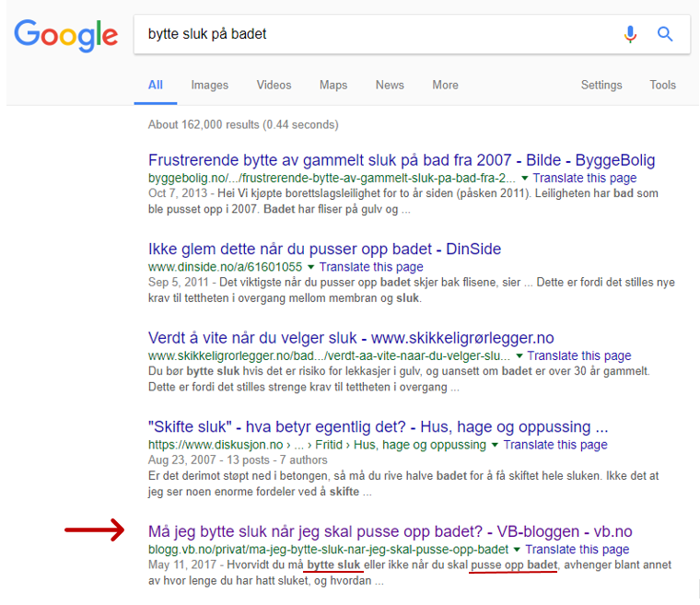Click the byggebolig.no green URL text
Viewport: 700px width, 605px height.
click(332, 178)
